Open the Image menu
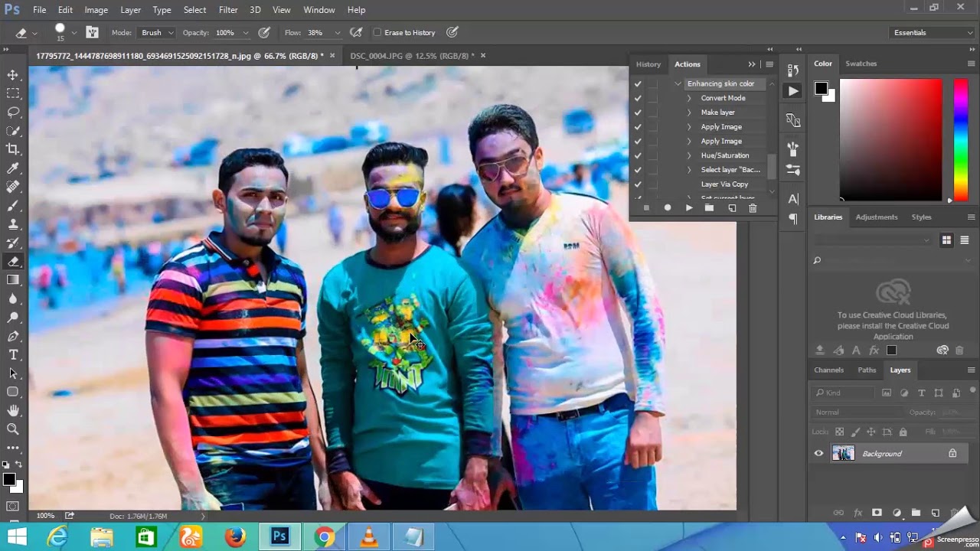Screen dimensions: 980x551 click(x=96, y=10)
